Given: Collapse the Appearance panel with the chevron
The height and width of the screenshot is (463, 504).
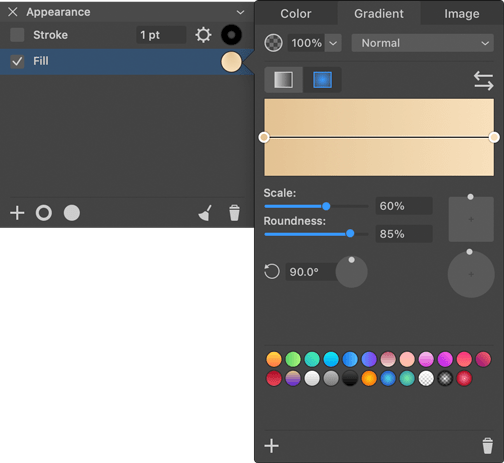Looking at the screenshot, I should (x=240, y=13).
